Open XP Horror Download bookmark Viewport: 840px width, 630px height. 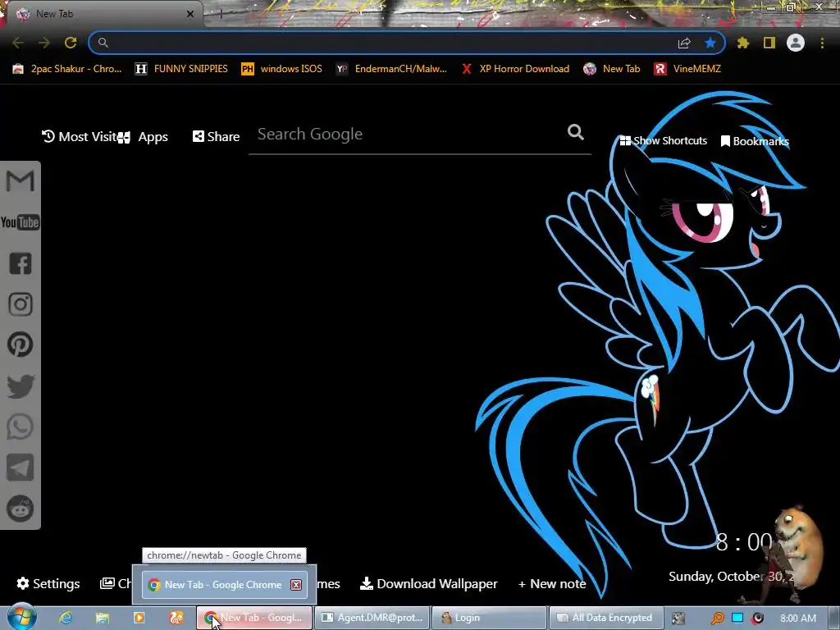pos(515,69)
